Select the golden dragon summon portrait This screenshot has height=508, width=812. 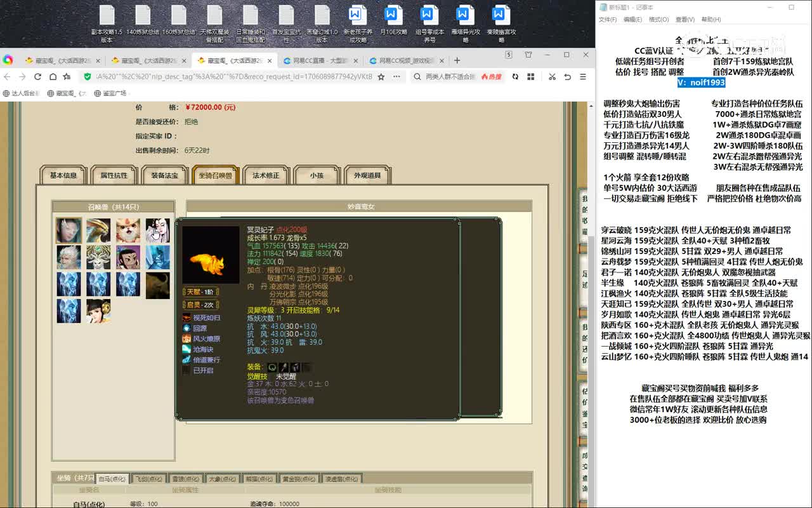point(98,231)
